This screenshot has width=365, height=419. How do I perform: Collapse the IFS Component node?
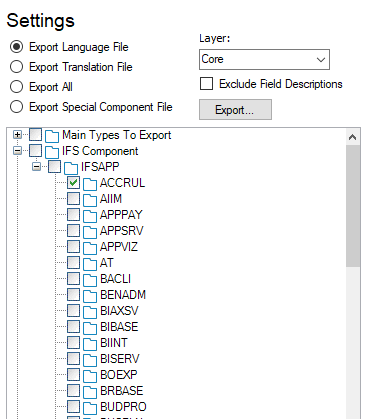point(17,151)
